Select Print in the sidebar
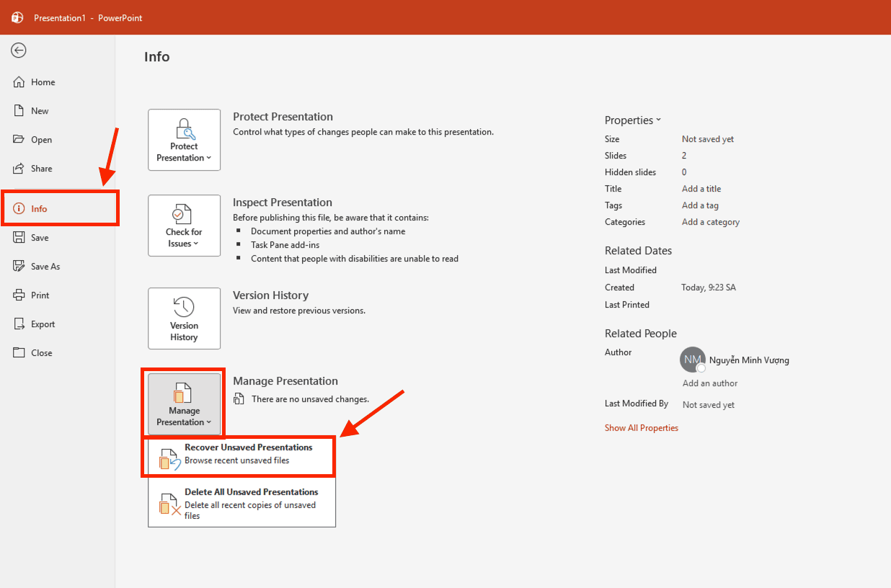 58,295
